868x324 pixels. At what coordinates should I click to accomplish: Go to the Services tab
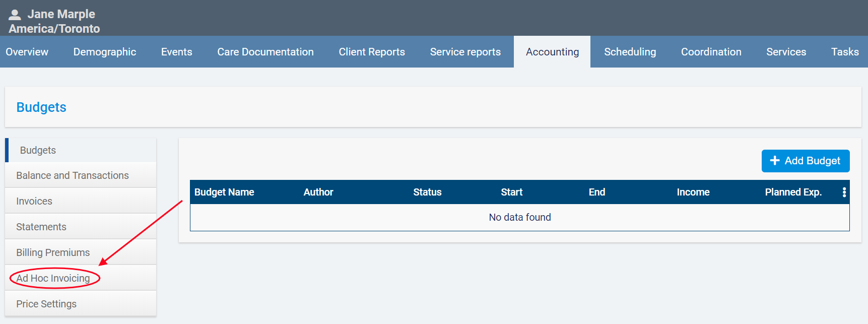(x=786, y=52)
